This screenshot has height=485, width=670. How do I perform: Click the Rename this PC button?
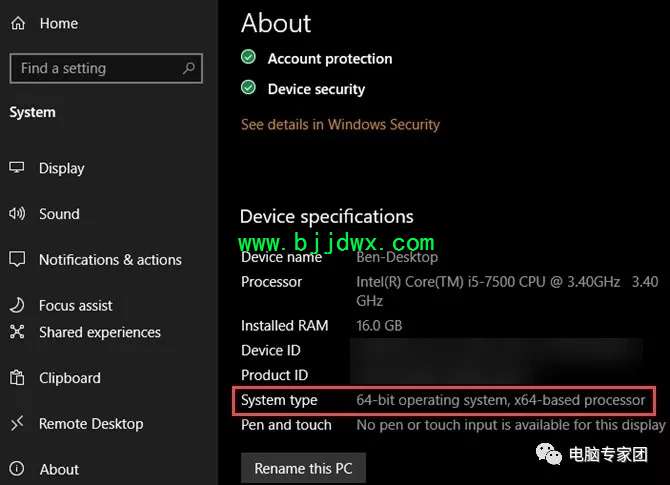(303, 468)
